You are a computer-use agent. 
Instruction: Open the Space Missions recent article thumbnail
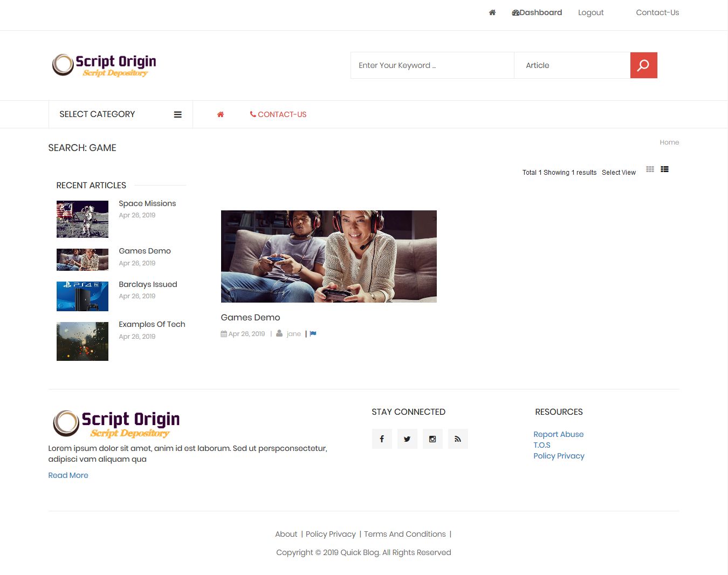point(83,219)
